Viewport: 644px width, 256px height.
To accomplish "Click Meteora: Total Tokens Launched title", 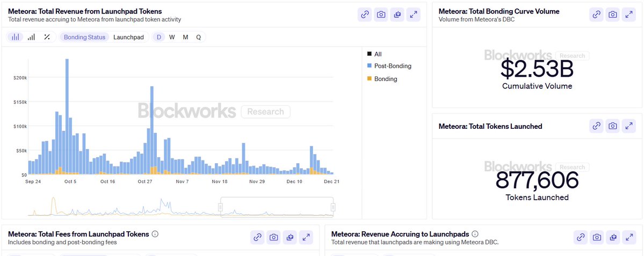I will point(490,126).
